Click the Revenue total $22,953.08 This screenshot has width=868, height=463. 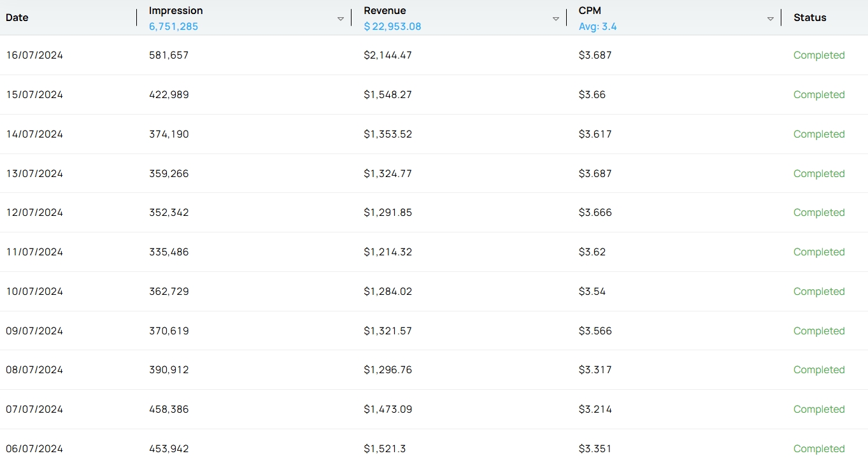[392, 27]
